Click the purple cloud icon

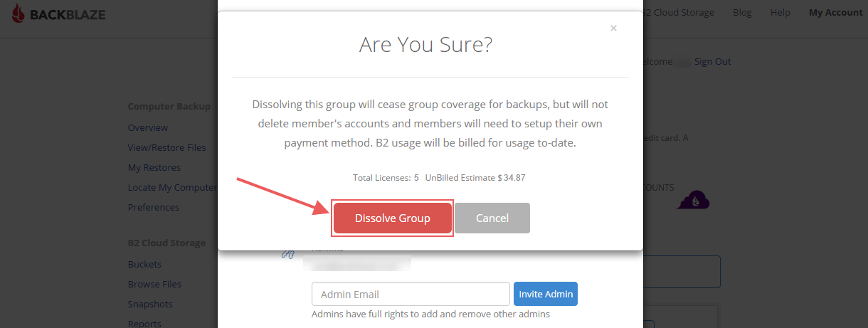[694, 200]
